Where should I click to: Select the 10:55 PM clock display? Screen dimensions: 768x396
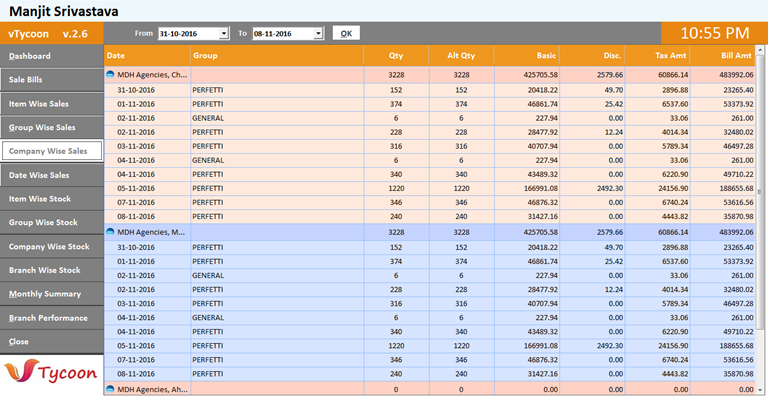click(715, 33)
